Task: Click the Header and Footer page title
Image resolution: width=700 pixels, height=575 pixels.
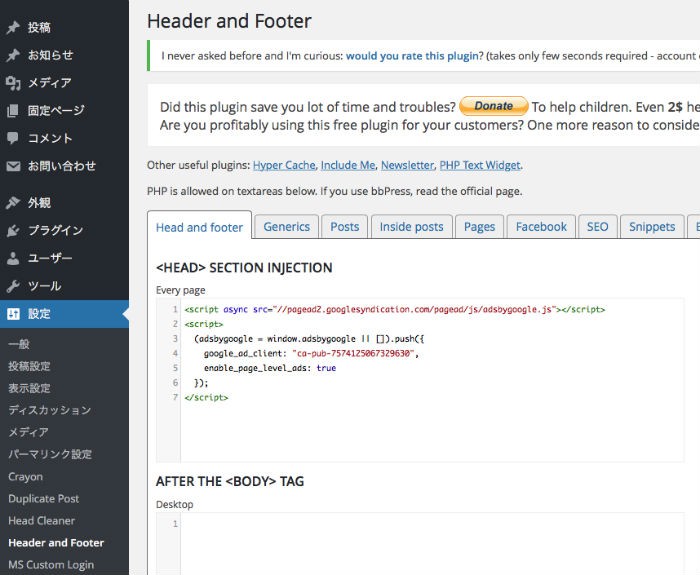Action: tap(229, 21)
